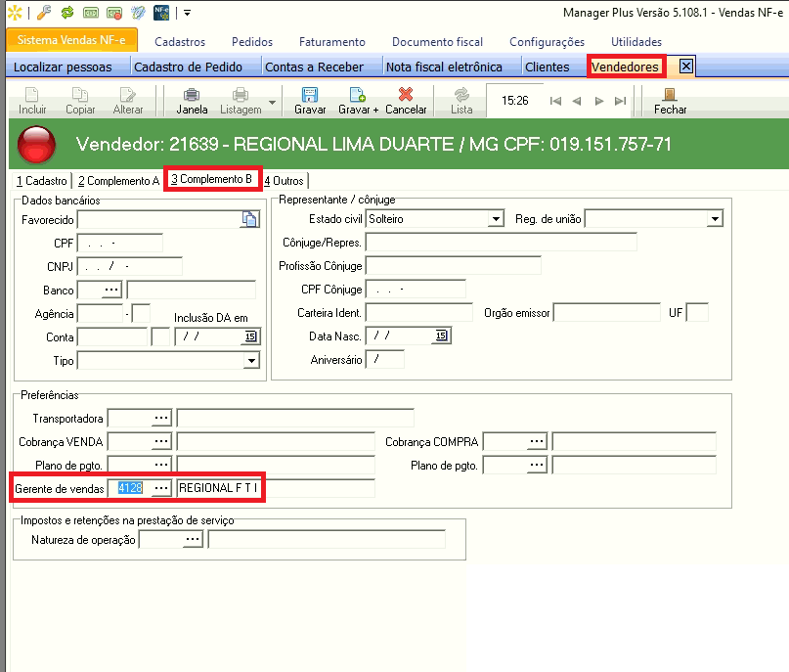Screen dimensions: 789x672
Task: Jump to the first record
Action: point(555,101)
